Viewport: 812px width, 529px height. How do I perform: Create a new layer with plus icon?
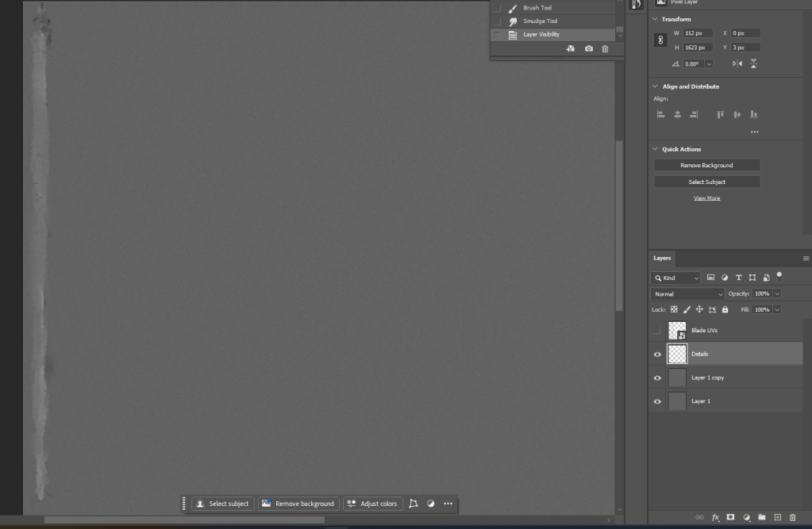[777, 517]
